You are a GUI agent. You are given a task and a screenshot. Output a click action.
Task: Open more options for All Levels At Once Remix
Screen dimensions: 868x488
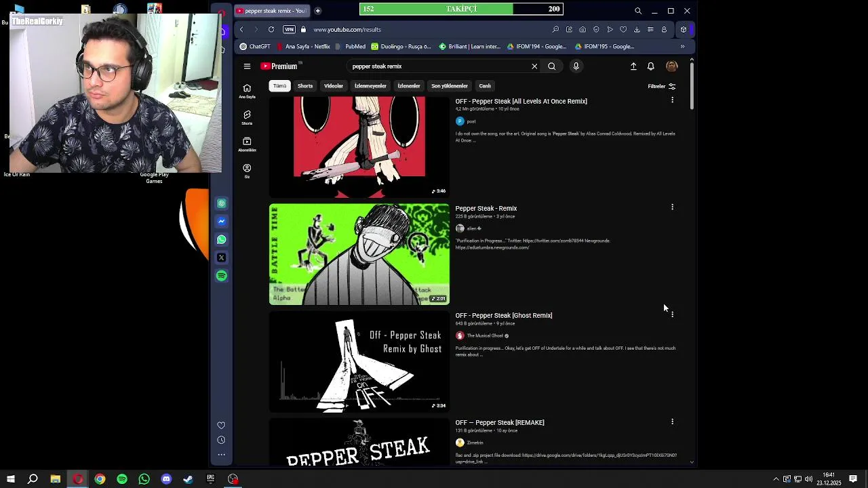click(x=672, y=100)
